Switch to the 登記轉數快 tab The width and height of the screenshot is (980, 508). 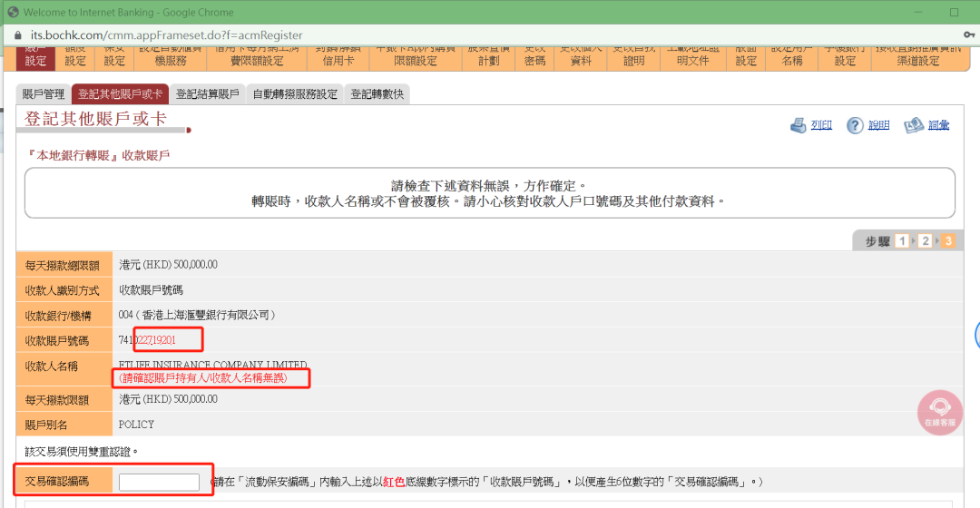pyautogui.click(x=377, y=94)
